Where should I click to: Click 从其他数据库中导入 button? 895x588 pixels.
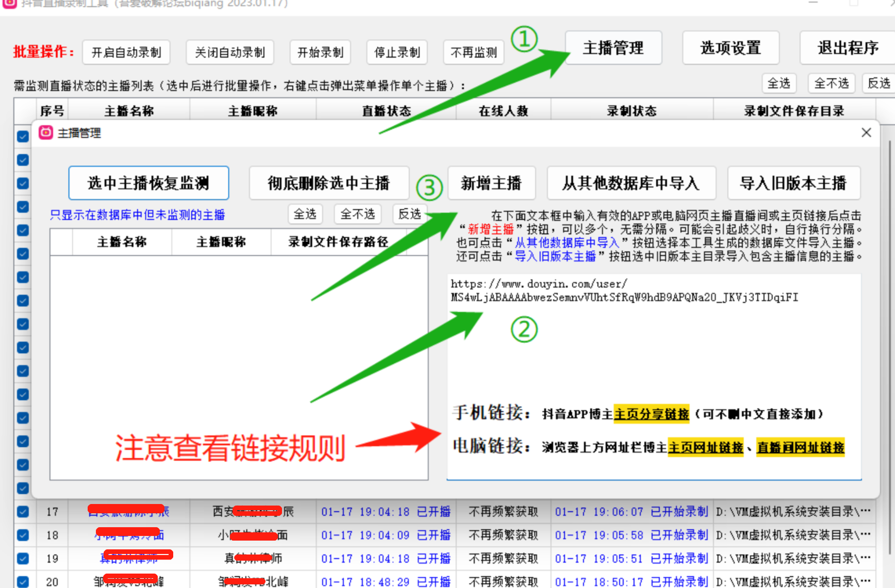click(x=631, y=183)
